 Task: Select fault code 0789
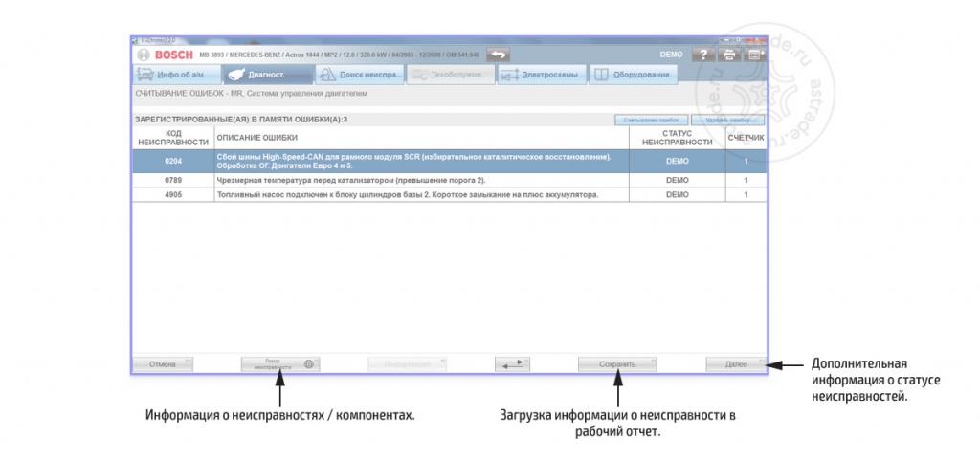point(172,180)
